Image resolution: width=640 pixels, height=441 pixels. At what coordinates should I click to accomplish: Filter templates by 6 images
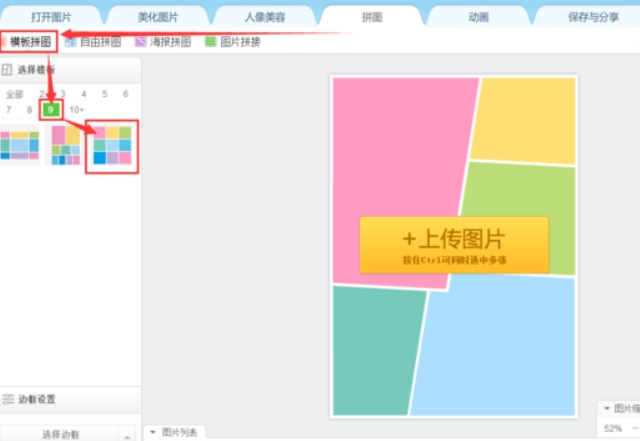pyautogui.click(x=126, y=94)
